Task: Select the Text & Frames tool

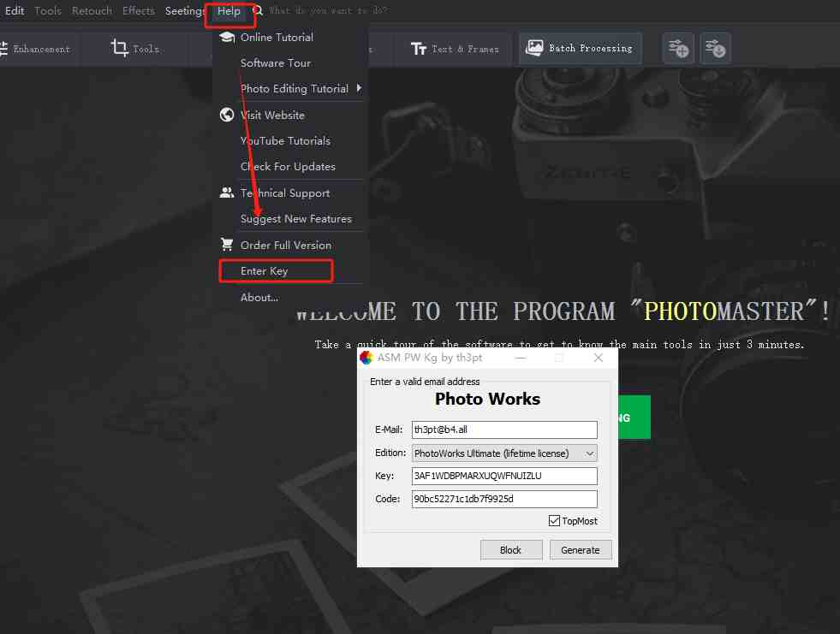Action: point(455,49)
